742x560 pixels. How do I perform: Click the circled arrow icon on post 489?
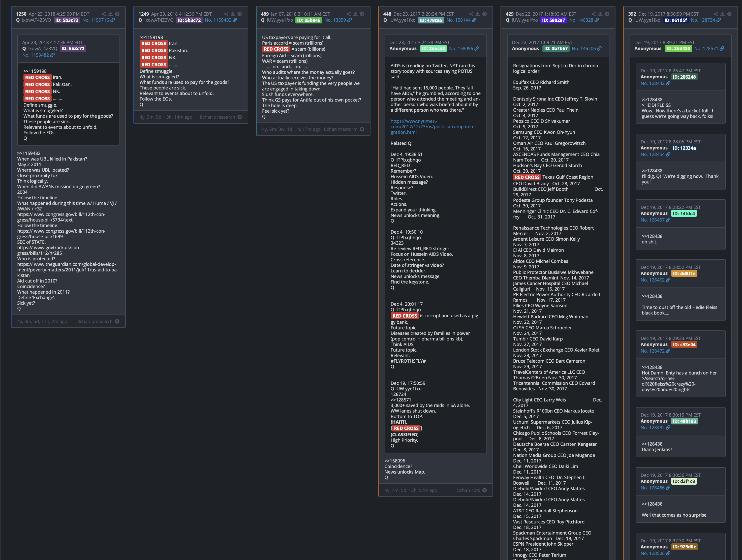(x=362, y=14)
